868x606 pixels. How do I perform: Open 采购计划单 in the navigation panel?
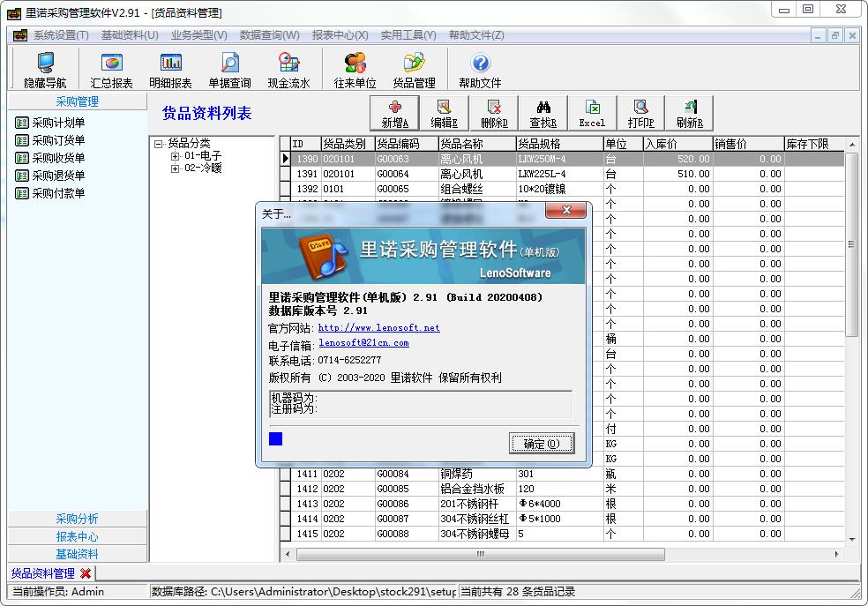coord(58,123)
